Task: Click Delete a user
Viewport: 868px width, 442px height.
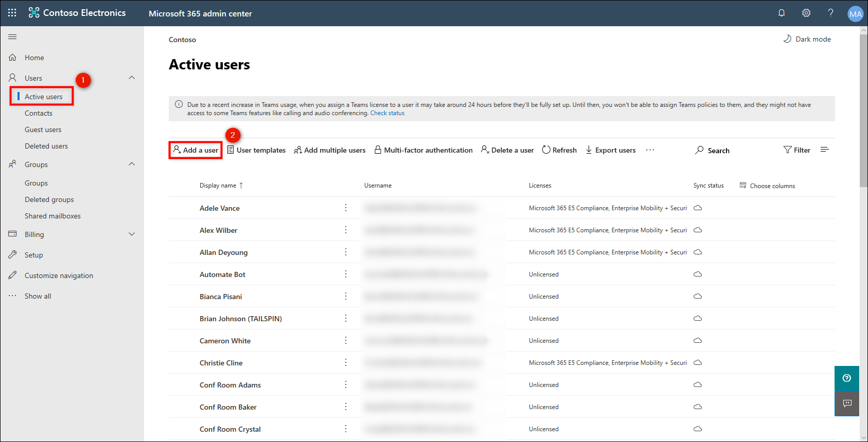Action: 507,150
